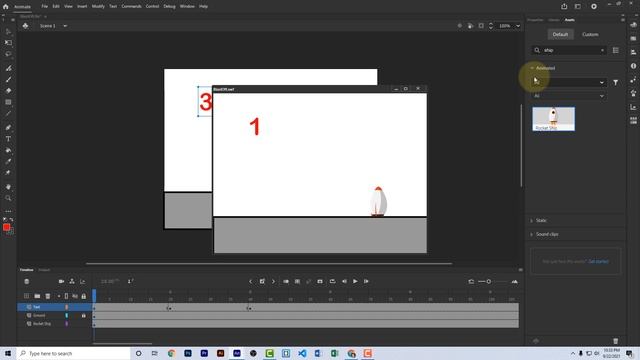Toggle Rocket Ship layer outline color
The image size is (640, 360).
[67, 324]
